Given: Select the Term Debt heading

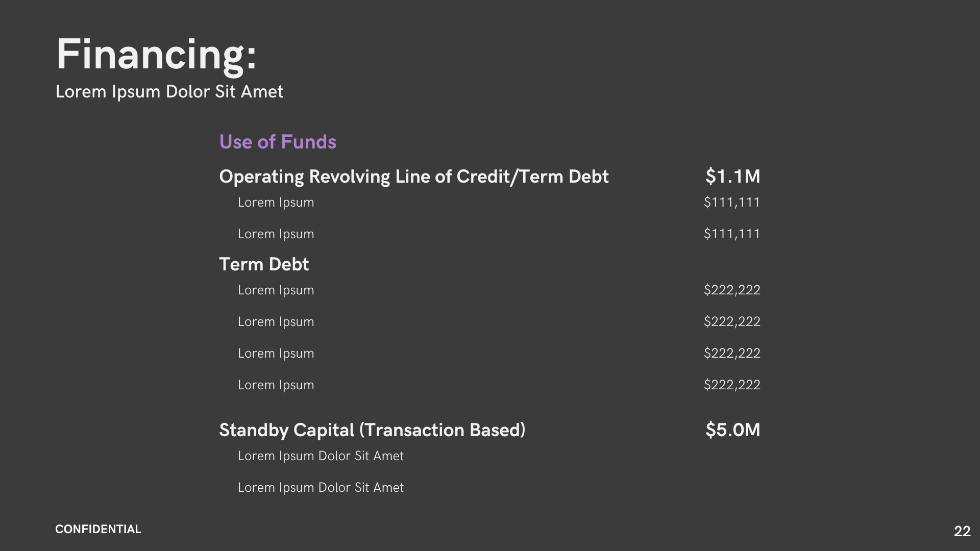Looking at the screenshot, I should [264, 264].
